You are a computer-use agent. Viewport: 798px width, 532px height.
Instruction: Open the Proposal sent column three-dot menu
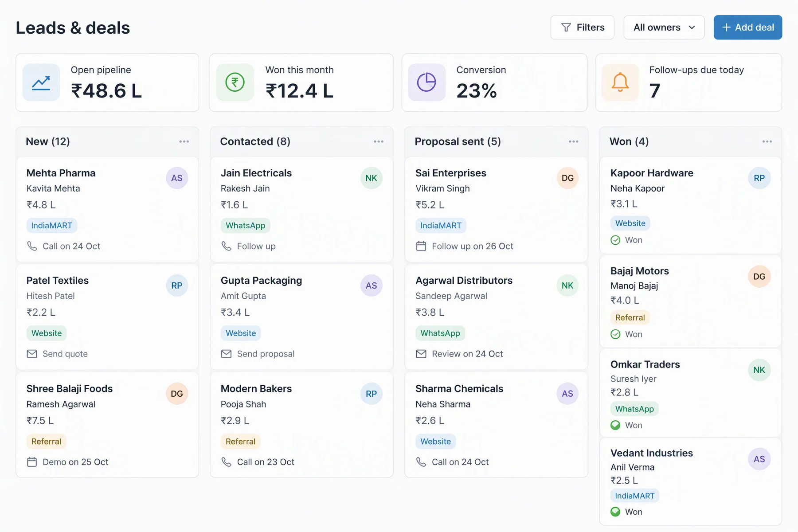[573, 141]
